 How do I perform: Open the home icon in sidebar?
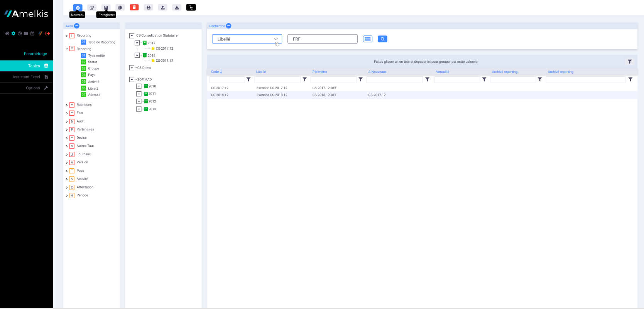[7, 34]
